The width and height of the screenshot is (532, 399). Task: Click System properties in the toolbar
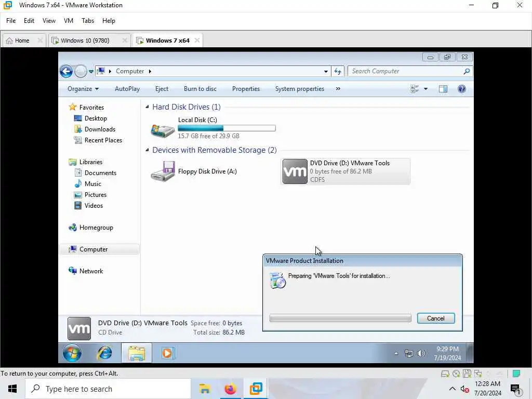click(300, 89)
